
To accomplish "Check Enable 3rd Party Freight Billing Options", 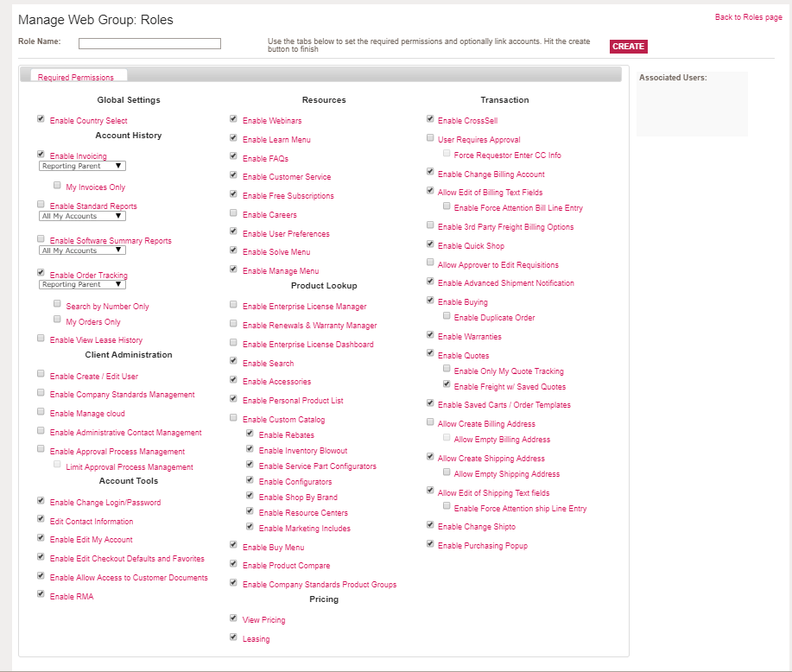I will [x=430, y=225].
